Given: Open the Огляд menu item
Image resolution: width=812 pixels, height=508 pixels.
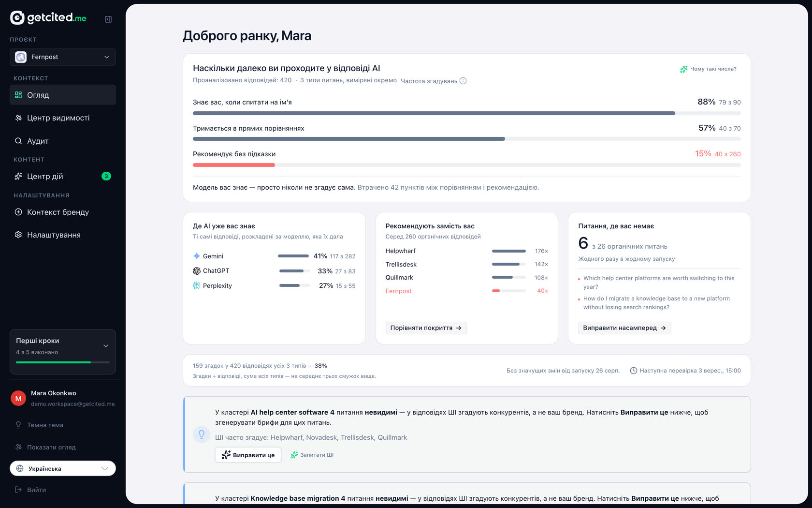Looking at the screenshot, I should 63,95.
